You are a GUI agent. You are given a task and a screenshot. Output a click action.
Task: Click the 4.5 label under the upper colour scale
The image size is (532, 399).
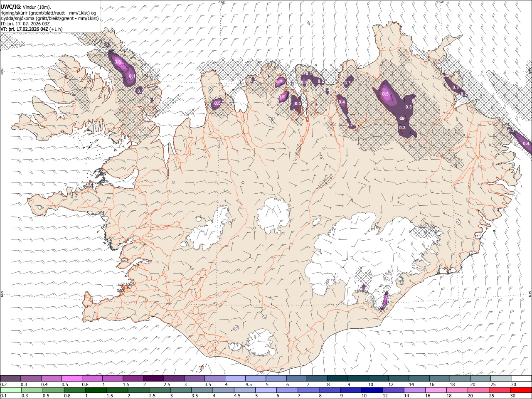click(249, 384)
